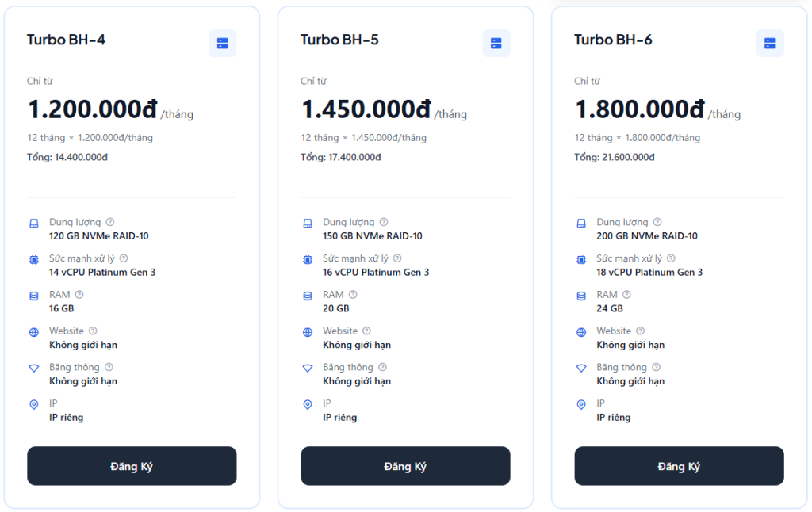This screenshot has width=812, height=512.
Task: Click the server icon on Turbo BH-5 card
Action: point(496,44)
